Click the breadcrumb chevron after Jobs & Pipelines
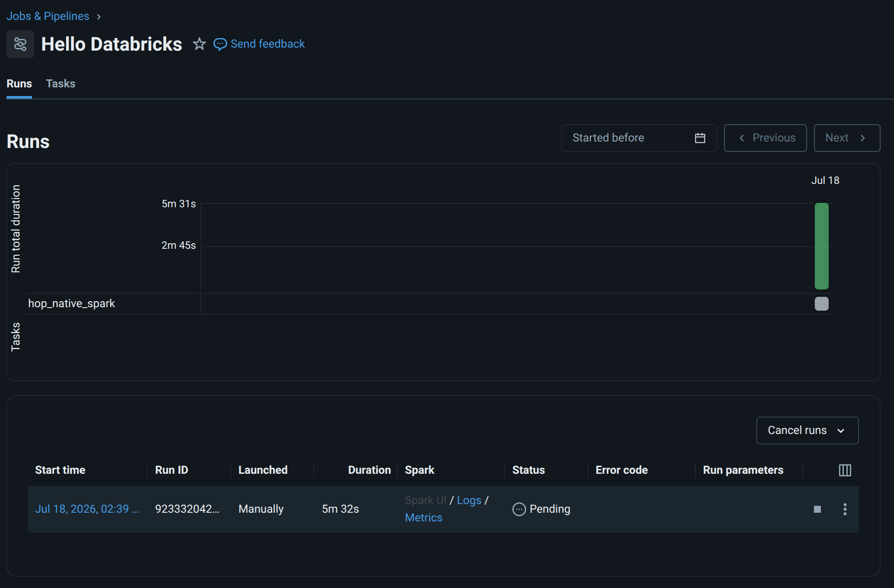 pyautogui.click(x=99, y=17)
